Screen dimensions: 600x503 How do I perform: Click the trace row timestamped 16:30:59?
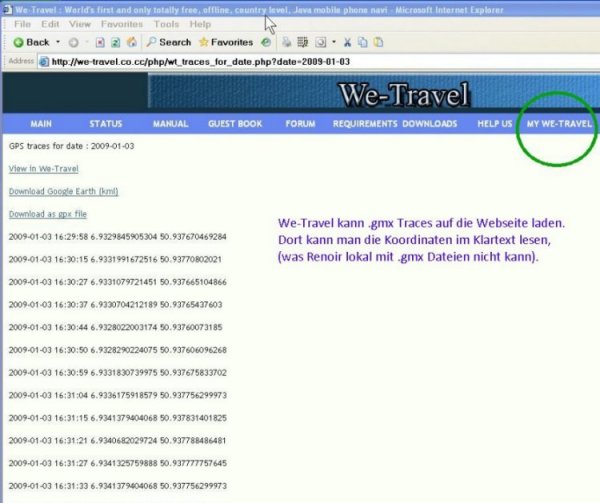click(x=118, y=373)
